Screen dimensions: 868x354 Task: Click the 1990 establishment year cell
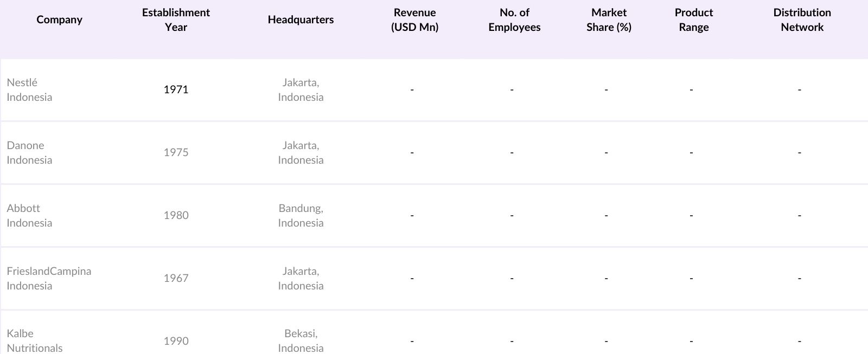click(x=176, y=341)
